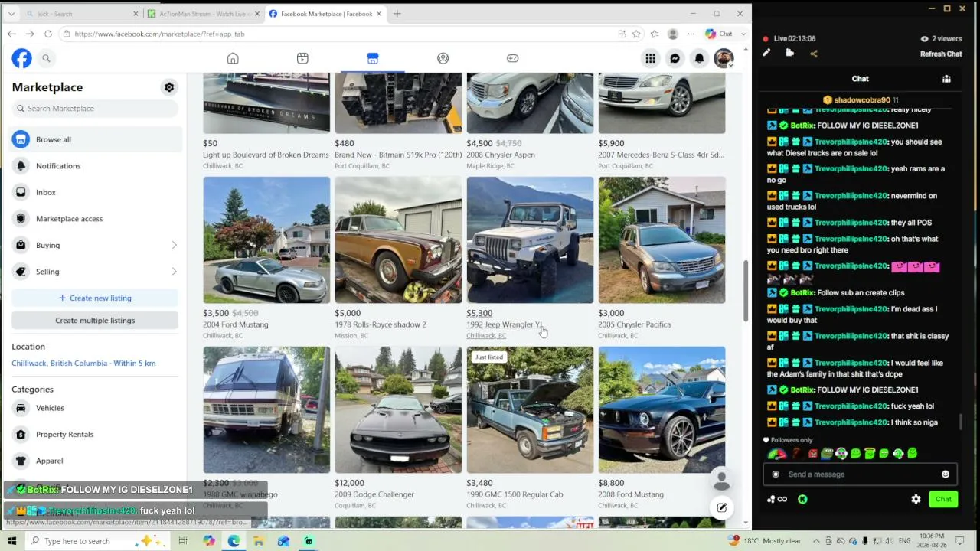
Task: Open the Vehicles category
Action: pos(95,408)
